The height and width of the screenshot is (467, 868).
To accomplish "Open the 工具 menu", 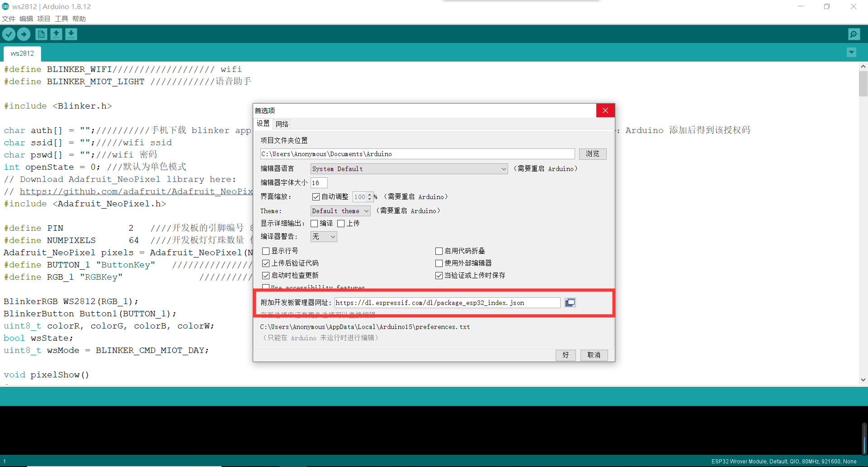I will point(61,19).
